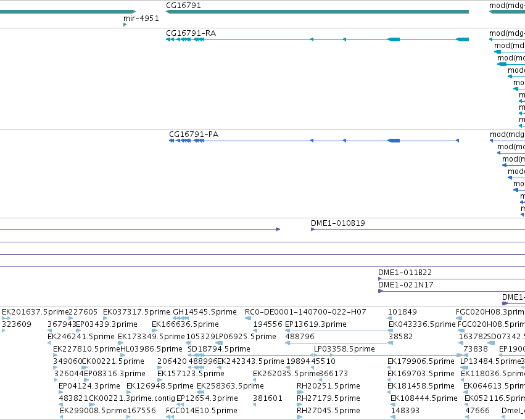Select EST 488796
The height and width of the screenshot is (420, 525).
pos(300,337)
